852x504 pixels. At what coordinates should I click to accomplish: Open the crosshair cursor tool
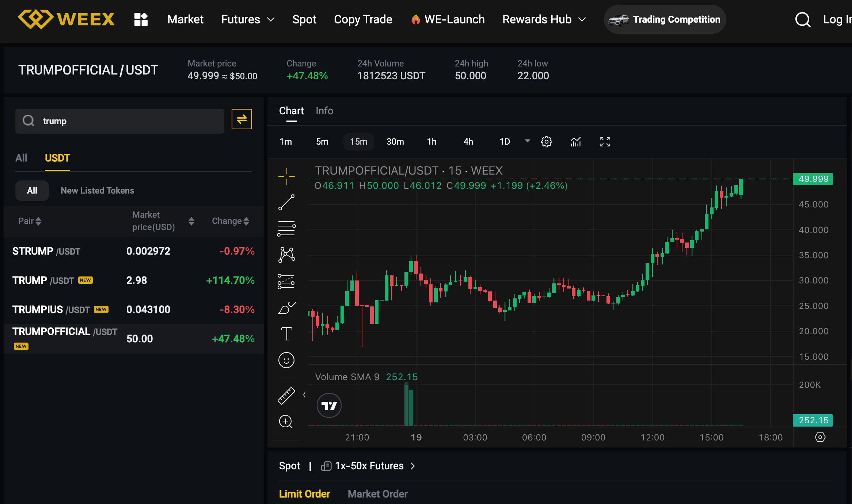[x=286, y=176]
